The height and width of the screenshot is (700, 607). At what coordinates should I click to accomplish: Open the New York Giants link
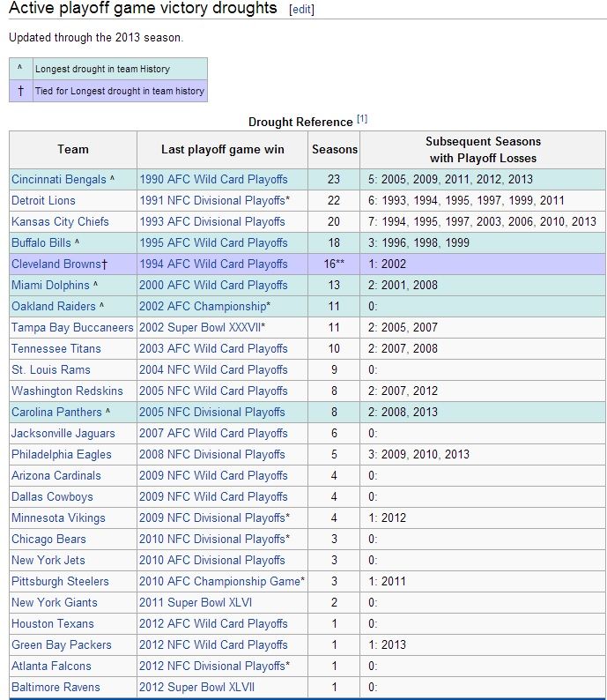click(x=55, y=603)
